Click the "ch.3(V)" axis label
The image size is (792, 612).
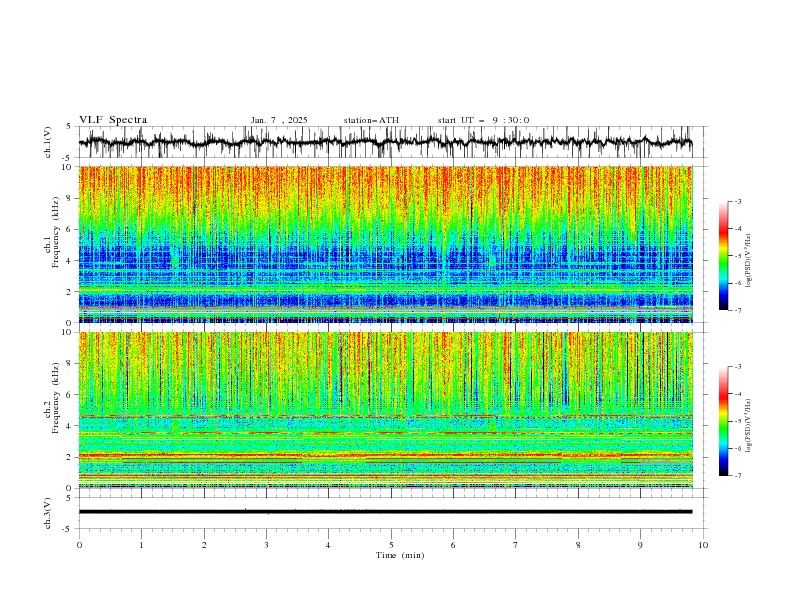click(x=48, y=513)
